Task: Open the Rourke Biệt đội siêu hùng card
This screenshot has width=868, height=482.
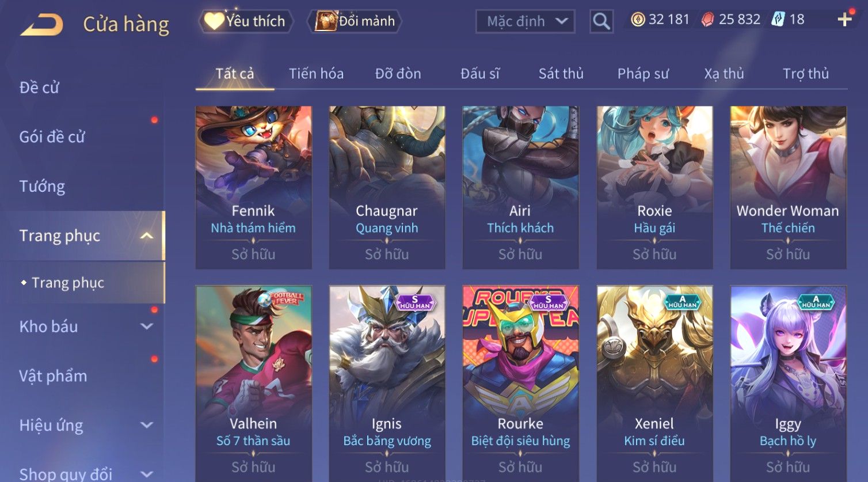Action: tap(520, 383)
